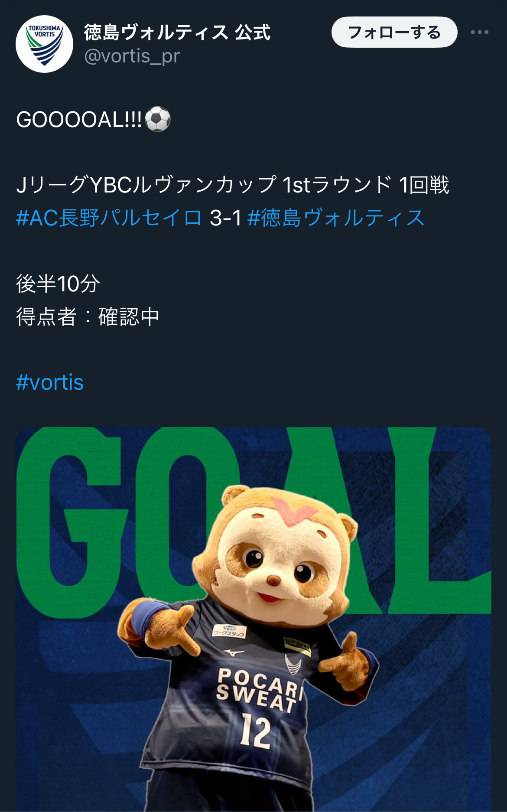Open the #vortis hashtag
Image resolution: width=507 pixels, height=812 pixels.
[50, 382]
